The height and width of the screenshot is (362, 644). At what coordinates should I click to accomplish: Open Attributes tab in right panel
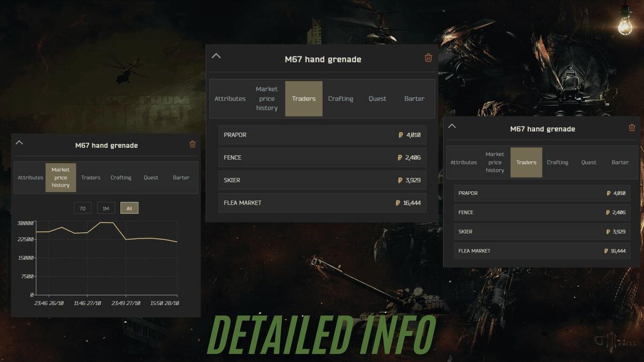[x=464, y=162]
